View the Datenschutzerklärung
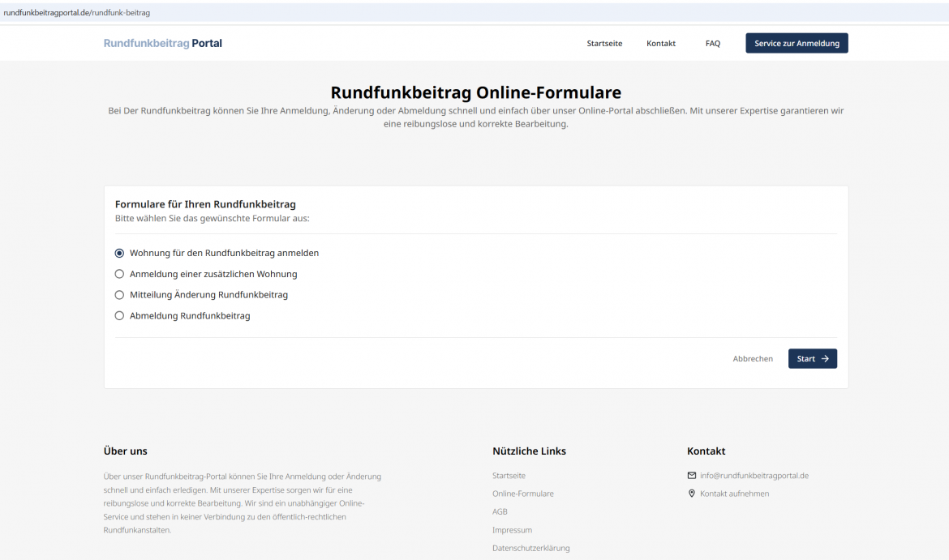 click(x=530, y=547)
